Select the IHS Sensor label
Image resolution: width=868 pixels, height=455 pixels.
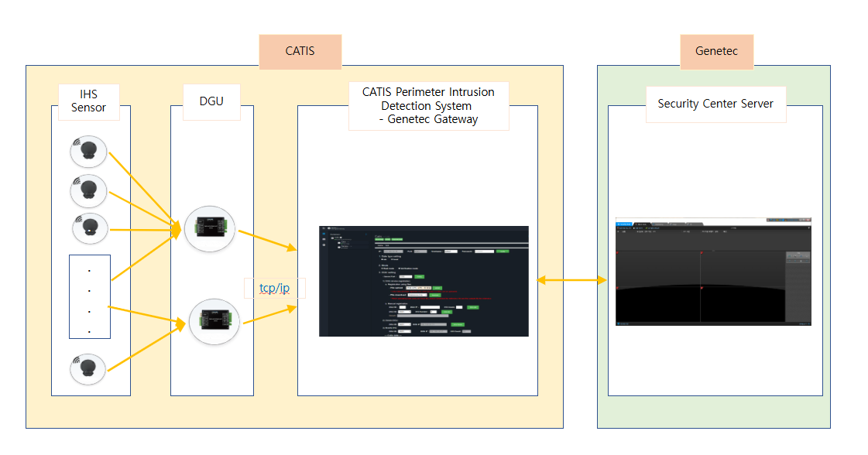[88, 101]
